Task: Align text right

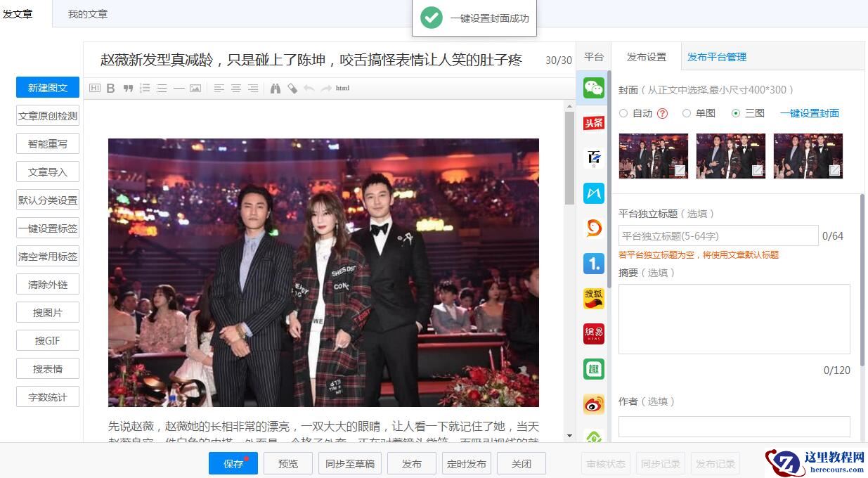Action: pyautogui.click(x=253, y=88)
